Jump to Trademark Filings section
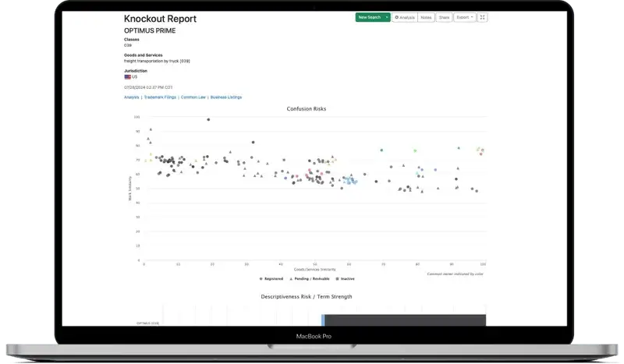The image size is (624, 364). [x=160, y=97]
